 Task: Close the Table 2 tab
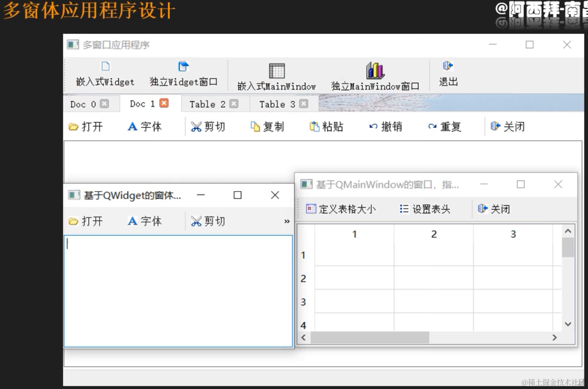(x=234, y=104)
